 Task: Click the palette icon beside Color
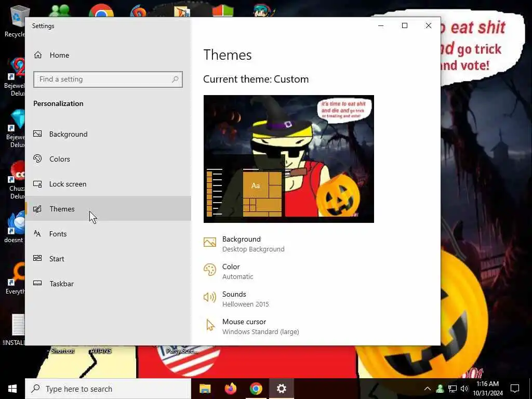(210, 270)
